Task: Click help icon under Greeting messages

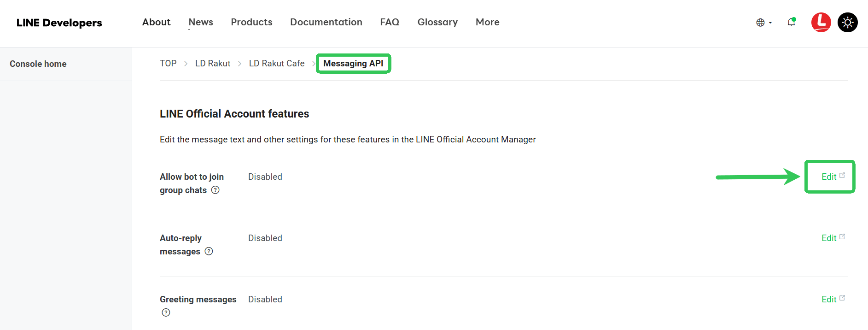Action: (166, 312)
